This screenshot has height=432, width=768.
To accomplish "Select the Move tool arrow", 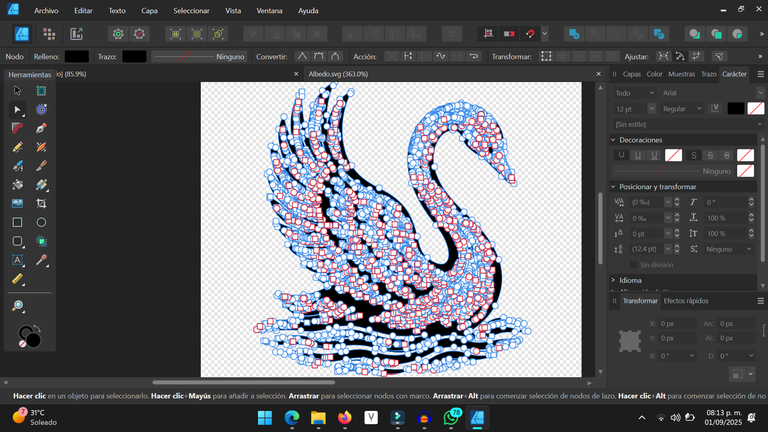I will point(17,91).
